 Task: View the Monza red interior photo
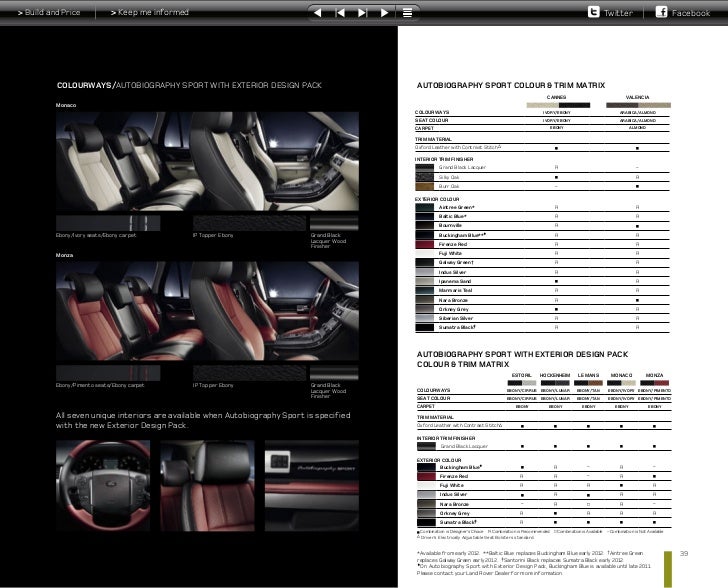click(x=207, y=311)
